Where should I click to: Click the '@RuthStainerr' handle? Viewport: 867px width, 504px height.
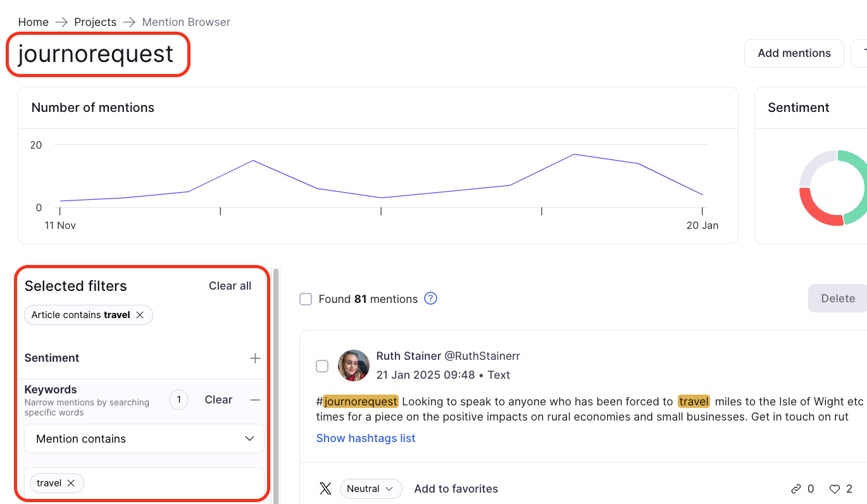tap(482, 356)
